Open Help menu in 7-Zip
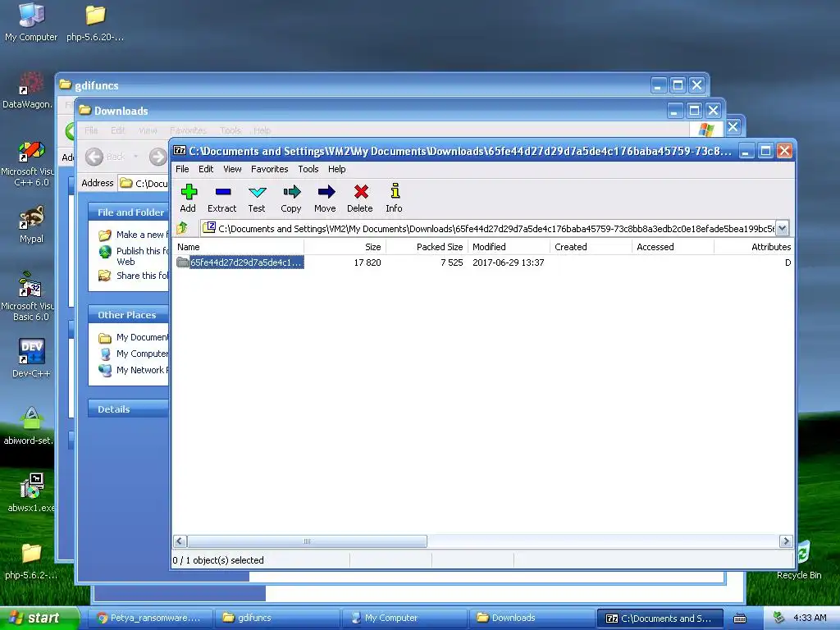Screen dimensions: 840x630 (336, 169)
